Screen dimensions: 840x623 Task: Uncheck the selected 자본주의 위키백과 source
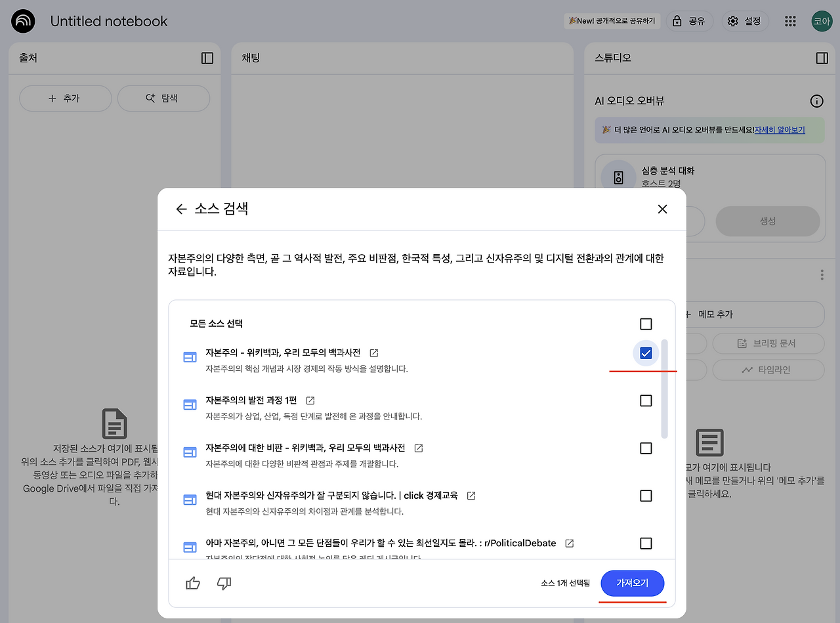point(645,353)
